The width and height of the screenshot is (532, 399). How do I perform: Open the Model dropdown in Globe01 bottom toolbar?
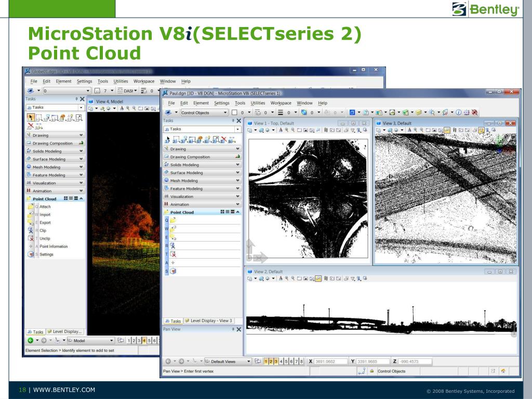point(90,341)
